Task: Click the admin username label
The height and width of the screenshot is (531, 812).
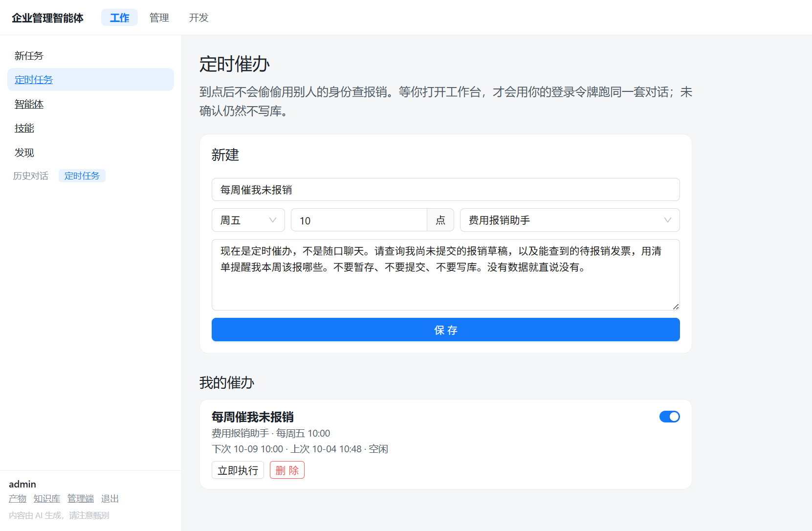Action: (x=22, y=484)
